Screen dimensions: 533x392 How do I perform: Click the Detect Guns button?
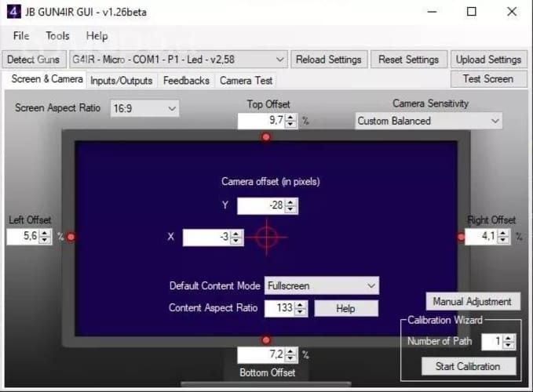pyautogui.click(x=32, y=60)
